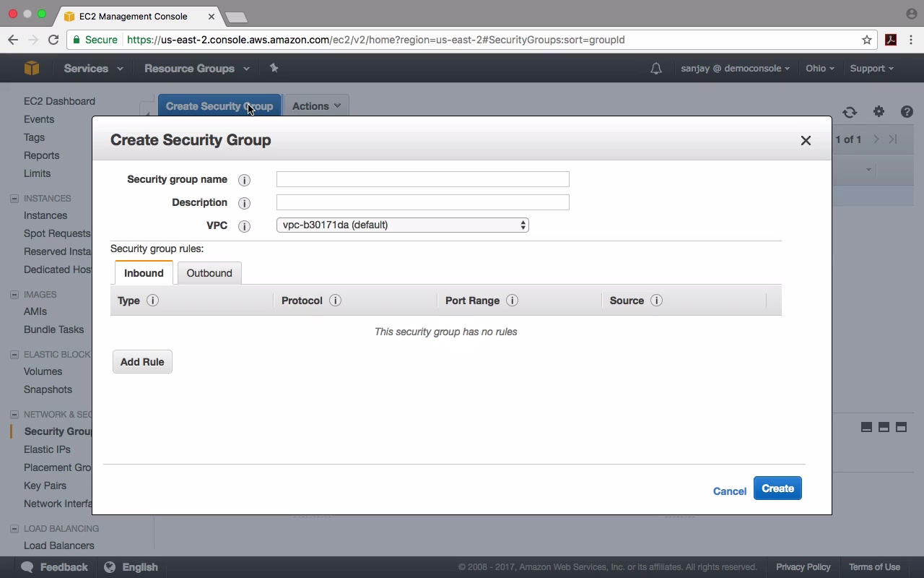Open the Services dropdown menu
The image size is (924, 578).
pos(93,69)
